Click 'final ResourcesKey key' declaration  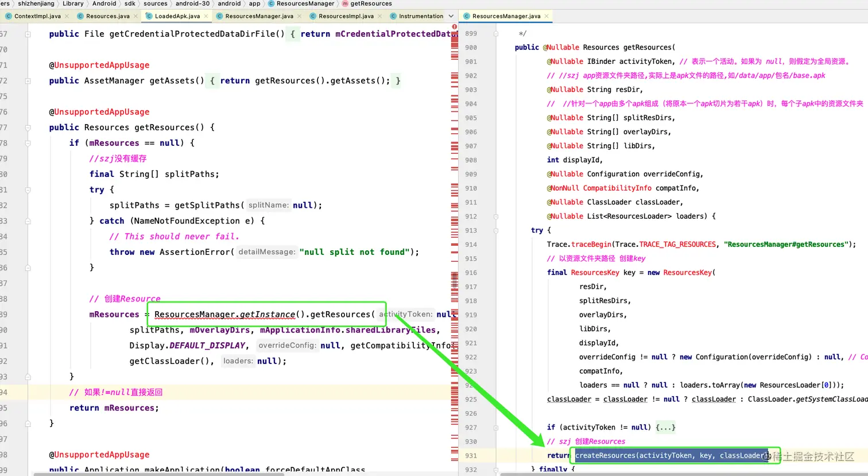tap(591, 273)
